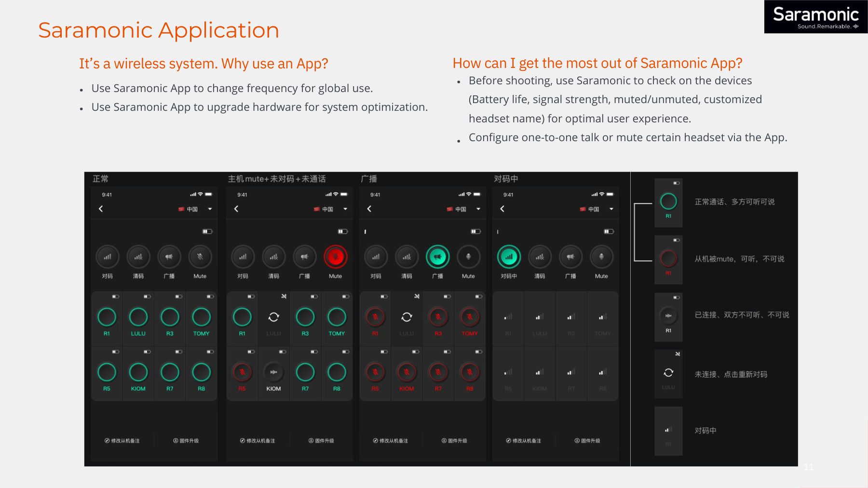Tap 固件升级 in the 对码中 screen
The height and width of the screenshot is (488, 868).
[x=588, y=441]
